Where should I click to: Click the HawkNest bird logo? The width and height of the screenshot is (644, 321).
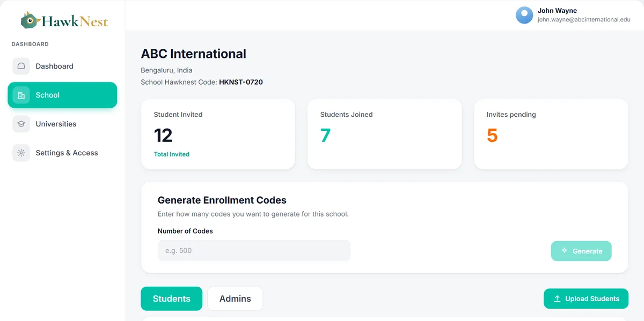pos(30,20)
